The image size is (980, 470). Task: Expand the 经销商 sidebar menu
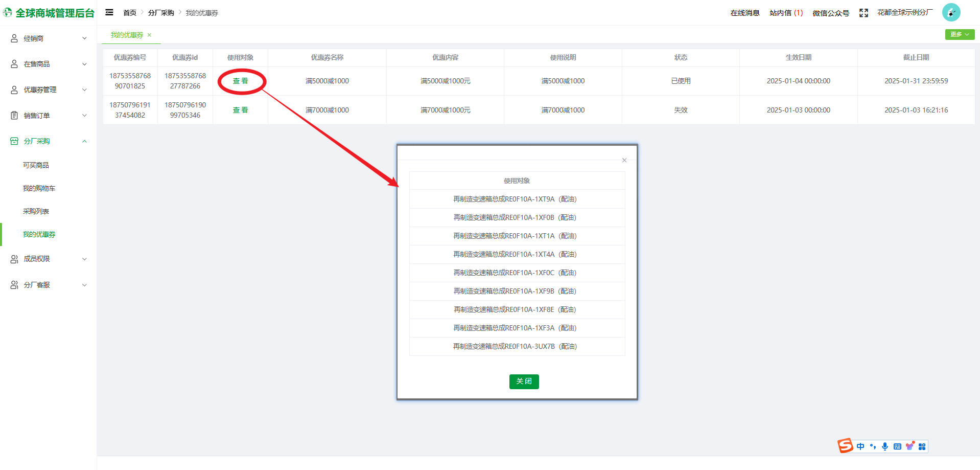[49, 38]
